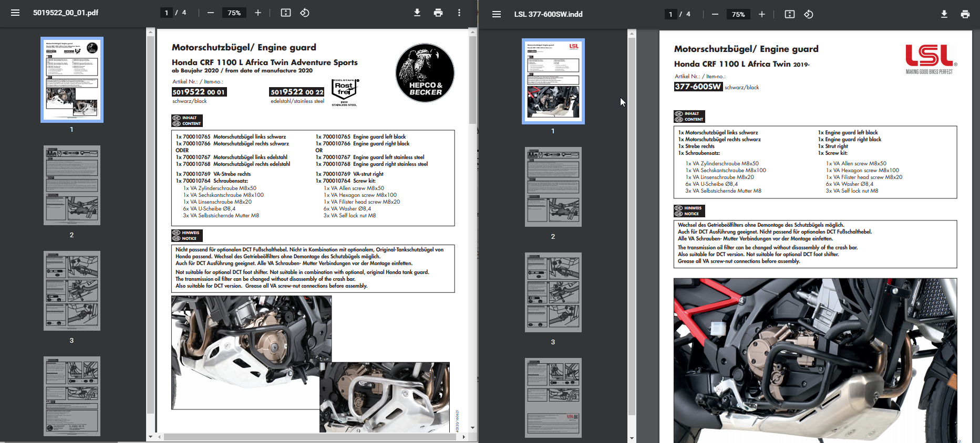980x443 pixels.
Task: Rotate the left document counterclockwise
Action: [305, 13]
